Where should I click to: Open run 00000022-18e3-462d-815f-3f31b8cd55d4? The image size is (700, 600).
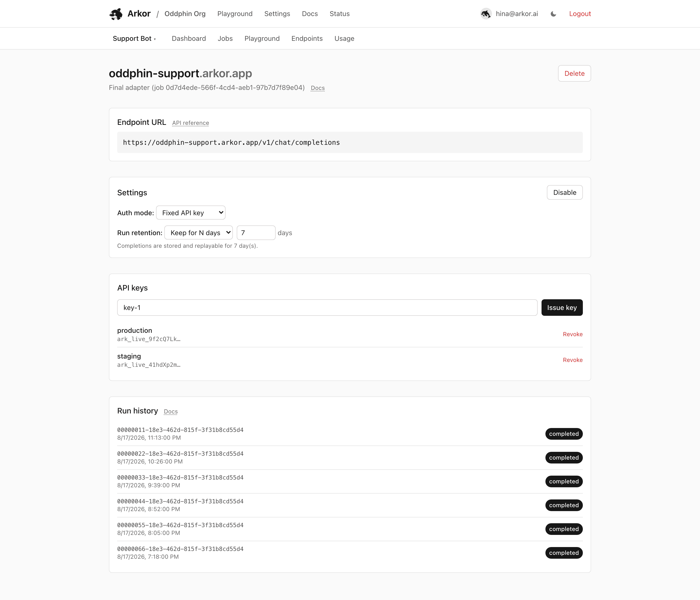tap(350, 457)
